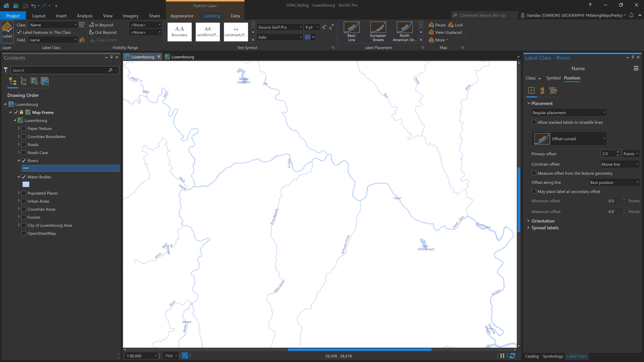Hide the Water Bodies layer
This screenshot has height=362, width=644.
point(24,177)
